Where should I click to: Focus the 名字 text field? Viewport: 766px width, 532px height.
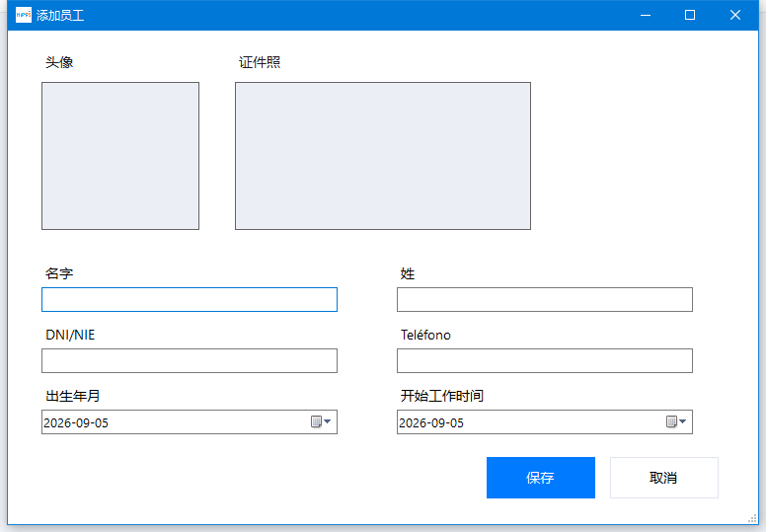coord(190,299)
